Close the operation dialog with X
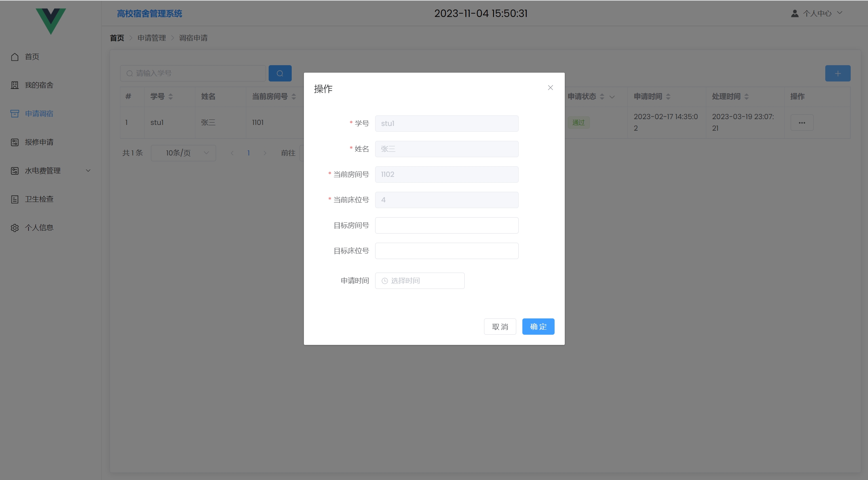Screen dimensions: 868x480 (550, 88)
